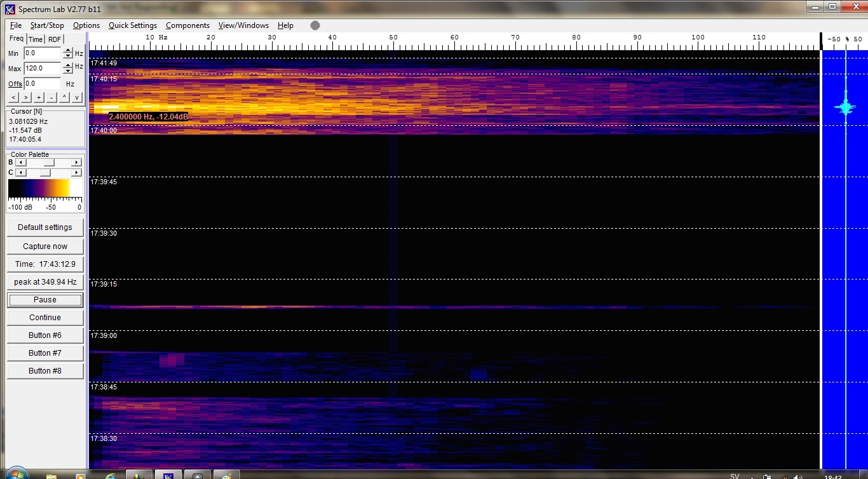Decrease Max frequency with spinner down arrow

[x=67, y=71]
